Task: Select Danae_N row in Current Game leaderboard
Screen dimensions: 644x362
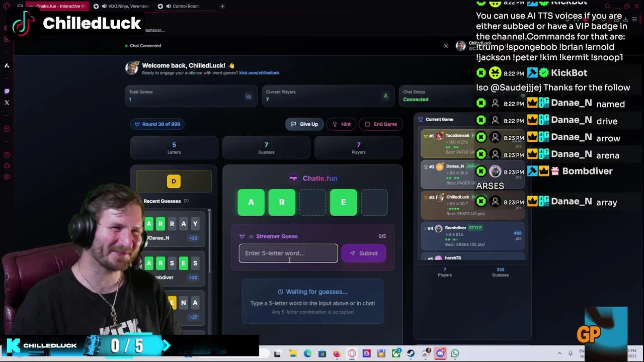Action: pos(472,174)
